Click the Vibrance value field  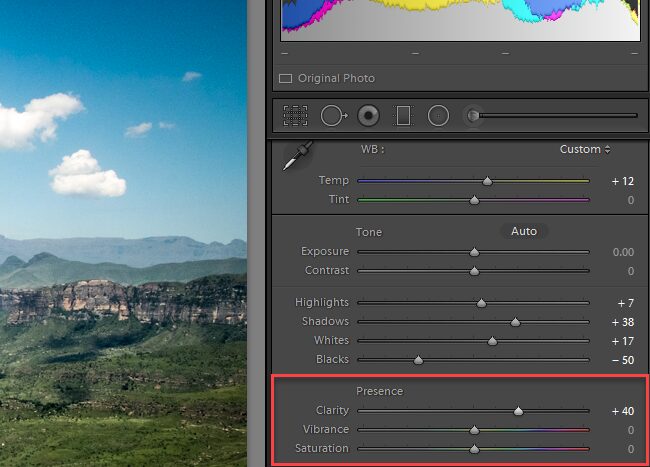point(631,430)
